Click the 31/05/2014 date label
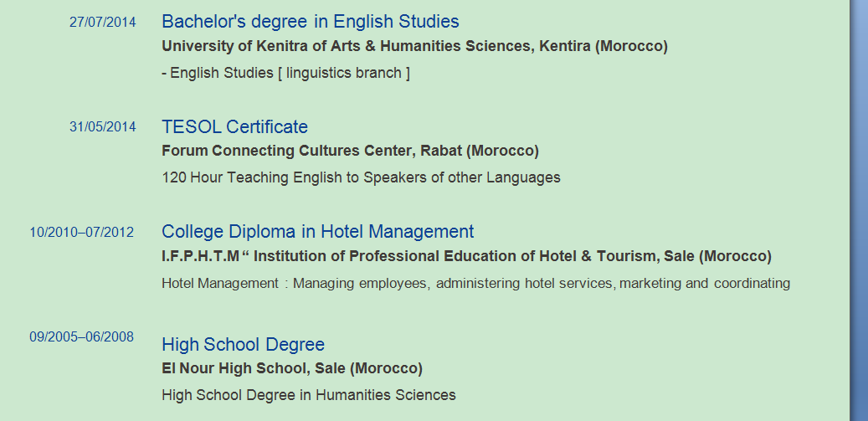The image size is (868, 421). pyautogui.click(x=102, y=127)
